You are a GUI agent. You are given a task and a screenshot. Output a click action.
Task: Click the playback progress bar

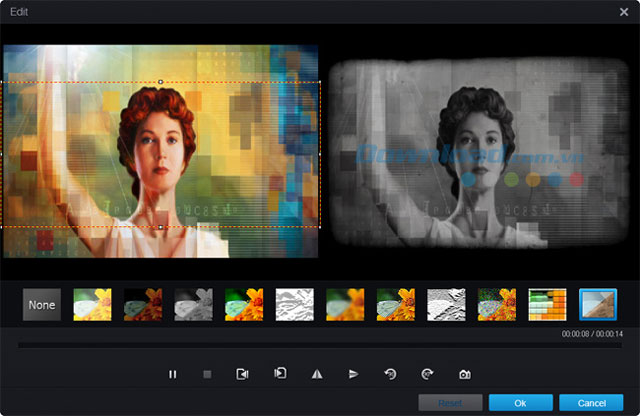click(x=320, y=345)
